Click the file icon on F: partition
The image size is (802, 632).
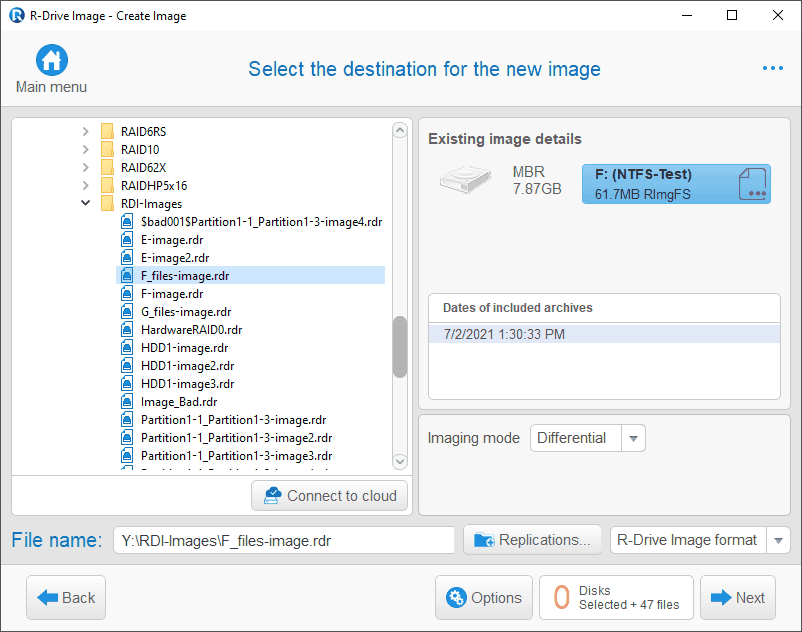pyautogui.click(x=752, y=184)
